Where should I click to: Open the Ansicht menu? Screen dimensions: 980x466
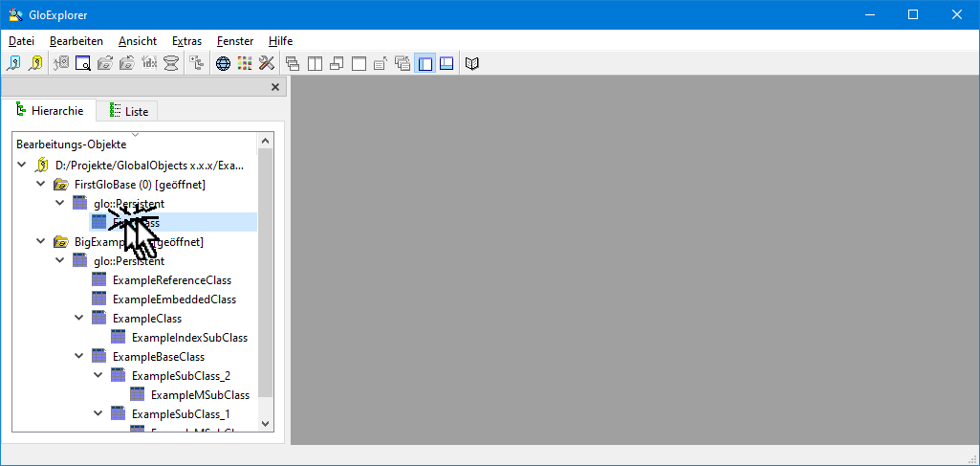[138, 41]
